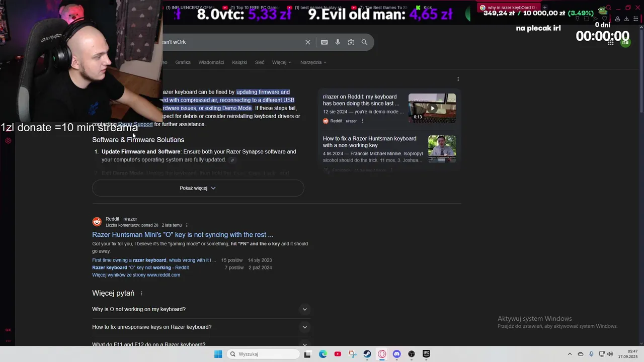This screenshot has width=644, height=362.
Task: Expand 'Why is O not working' question
Action: click(201, 309)
